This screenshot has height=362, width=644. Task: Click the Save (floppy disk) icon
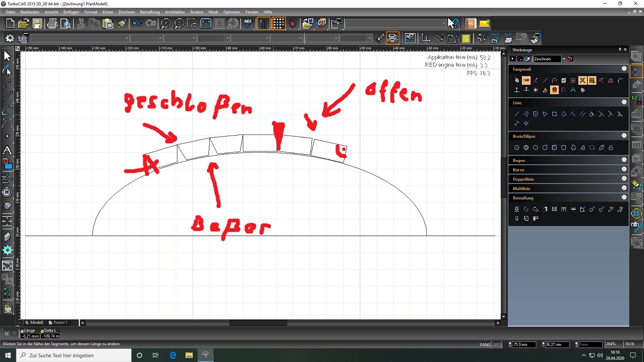coord(37,23)
